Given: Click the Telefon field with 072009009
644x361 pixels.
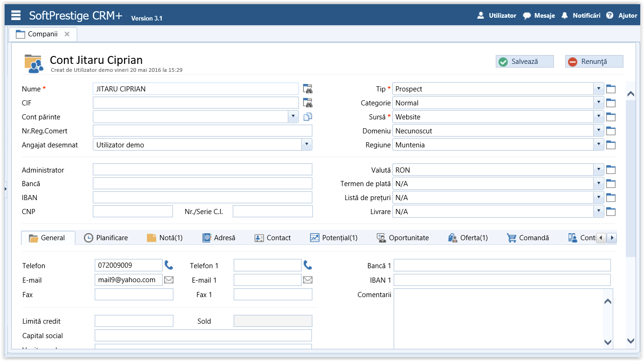Looking at the screenshot, I should (129, 265).
